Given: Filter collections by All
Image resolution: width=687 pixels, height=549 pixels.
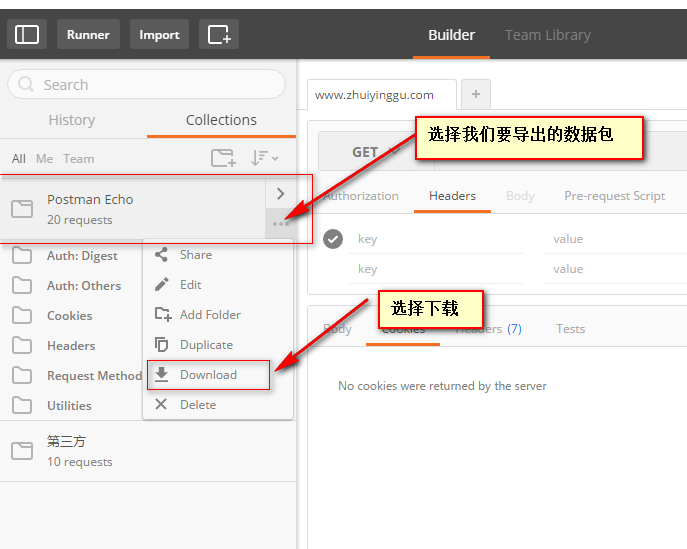Looking at the screenshot, I should pos(18,159).
